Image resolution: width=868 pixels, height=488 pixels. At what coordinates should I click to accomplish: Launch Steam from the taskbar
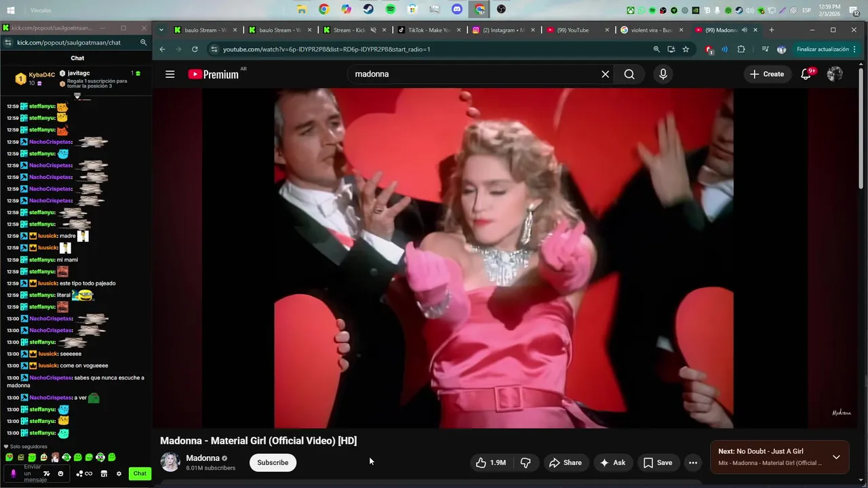(x=368, y=9)
